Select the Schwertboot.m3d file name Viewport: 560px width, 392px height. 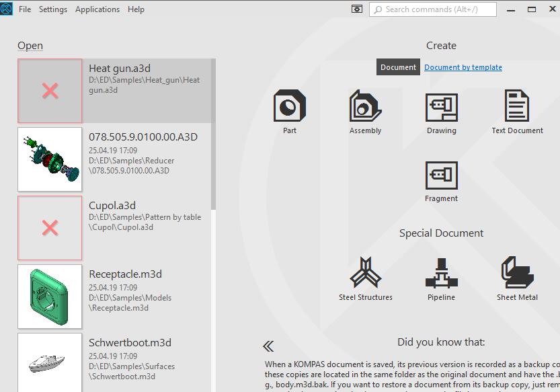pos(130,343)
